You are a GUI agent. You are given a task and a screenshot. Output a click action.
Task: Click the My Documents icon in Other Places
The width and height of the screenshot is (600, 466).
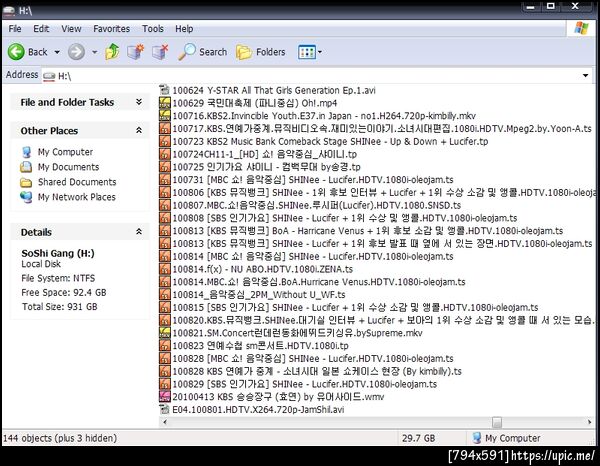pos(26,167)
